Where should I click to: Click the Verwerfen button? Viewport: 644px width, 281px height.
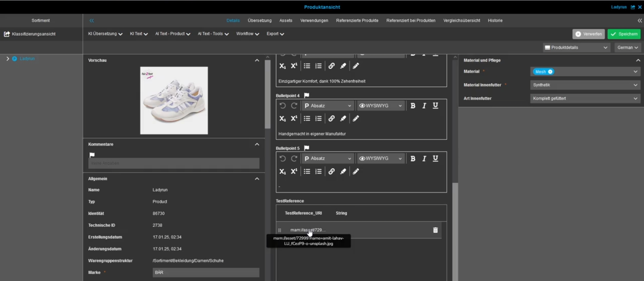coord(588,34)
